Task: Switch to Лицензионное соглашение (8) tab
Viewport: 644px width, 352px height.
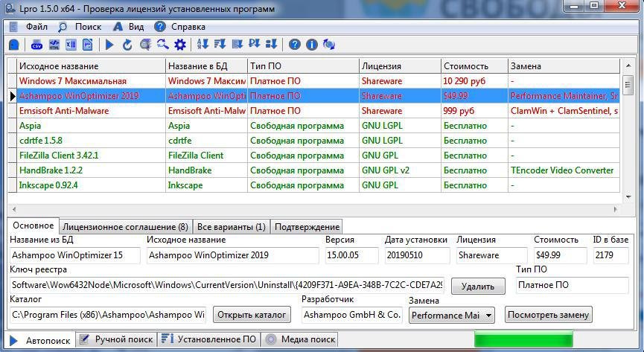Action: pyautogui.click(x=125, y=227)
